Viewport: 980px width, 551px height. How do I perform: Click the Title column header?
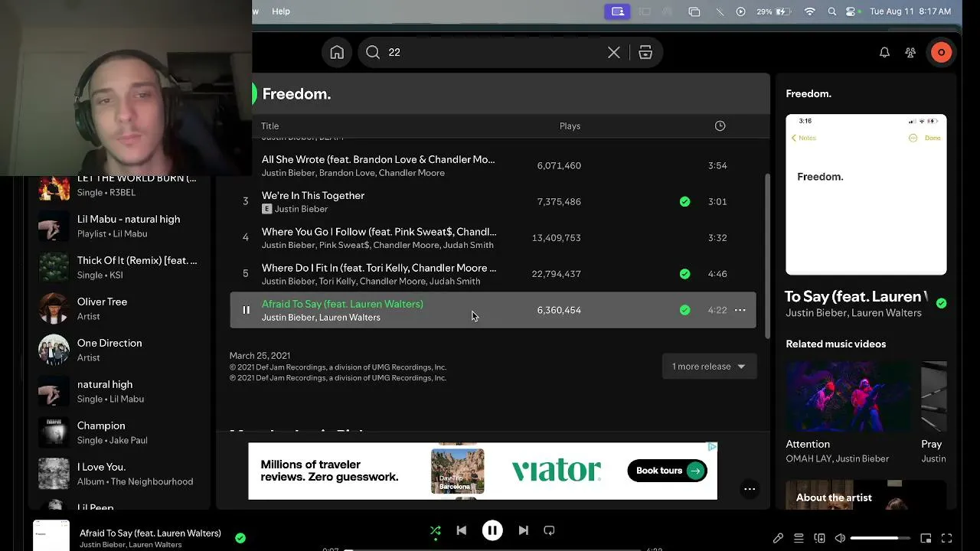click(269, 126)
